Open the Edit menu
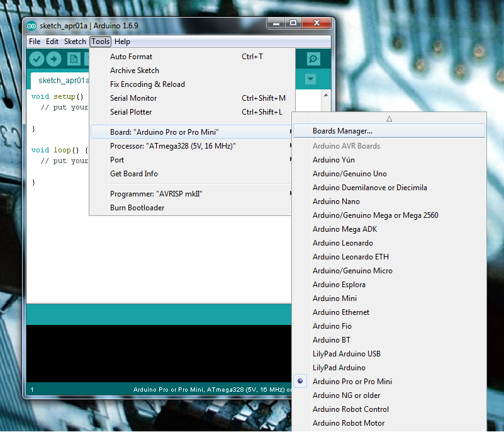Image resolution: width=504 pixels, height=432 pixels. [x=52, y=42]
